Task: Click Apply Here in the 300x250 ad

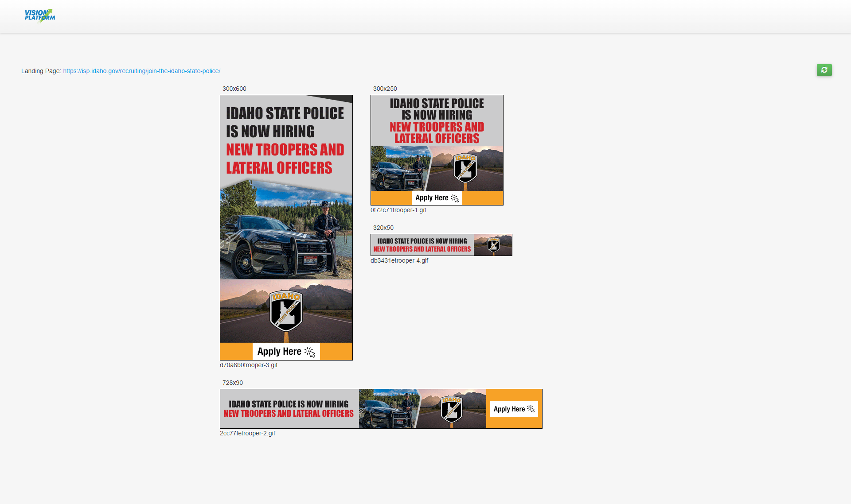Action: (x=437, y=198)
